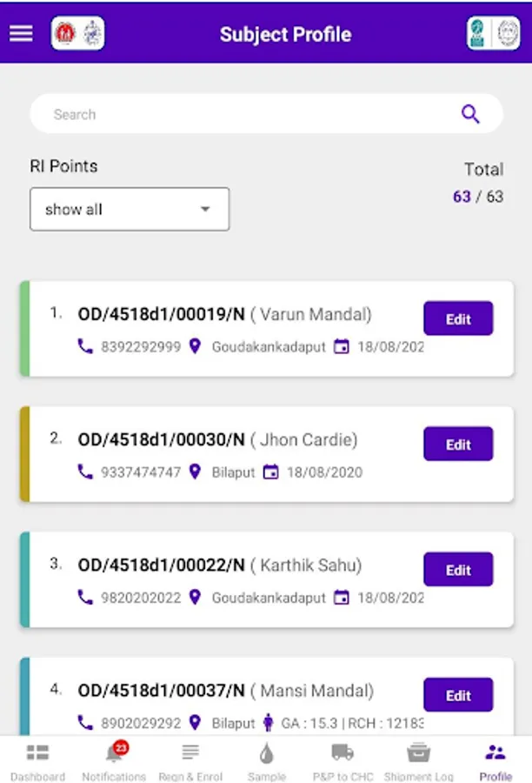The height and width of the screenshot is (783, 532).
Task: Tap the search magnifier icon
Action: 470,114
